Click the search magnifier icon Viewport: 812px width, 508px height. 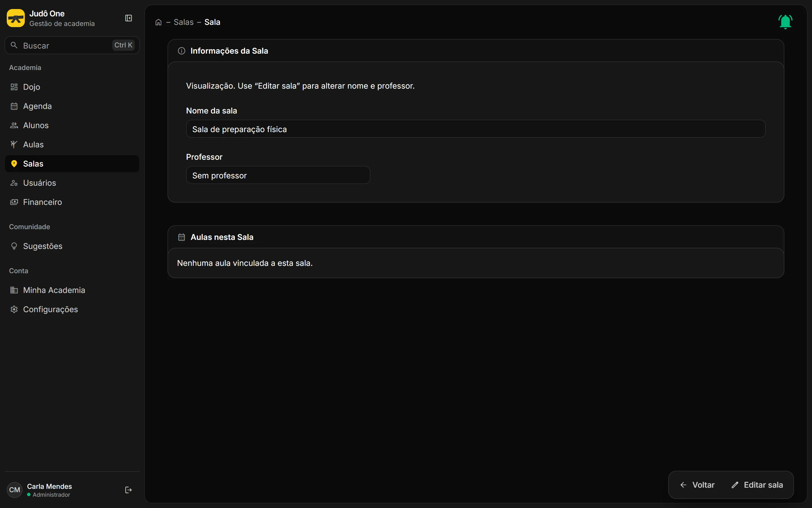(14, 45)
